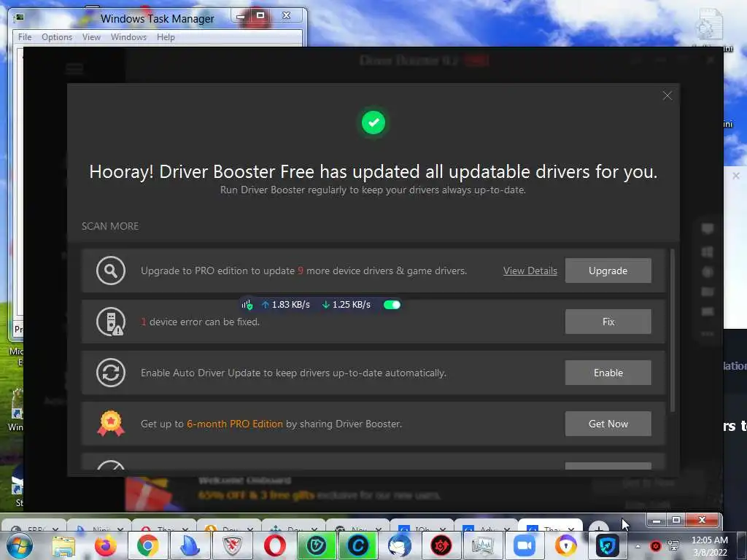The height and width of the screenshot is (560, 747).
Task: Open Options menu in Windows Task Manager
Action: 57,36
